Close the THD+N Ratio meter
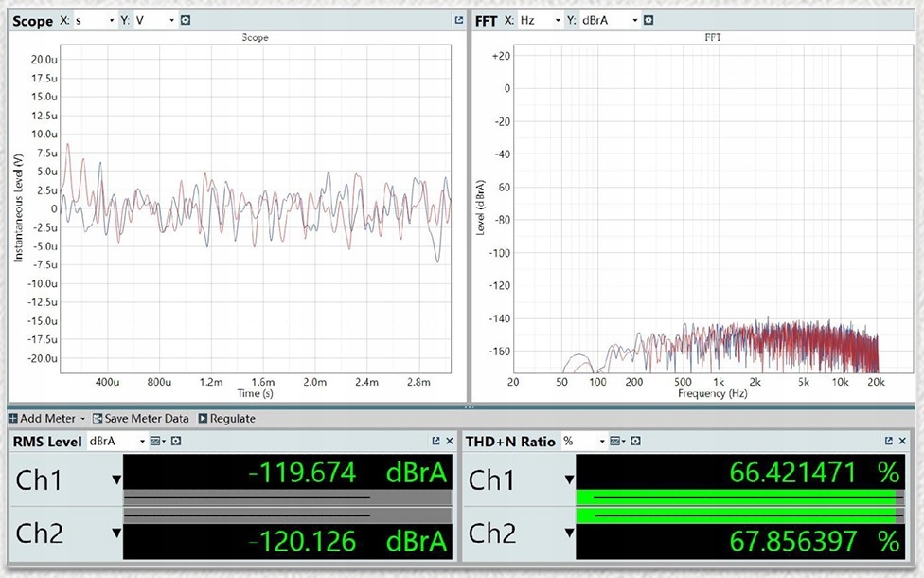Image resolution: width=924 pixels, height=578 pixels. pos(903,441)
